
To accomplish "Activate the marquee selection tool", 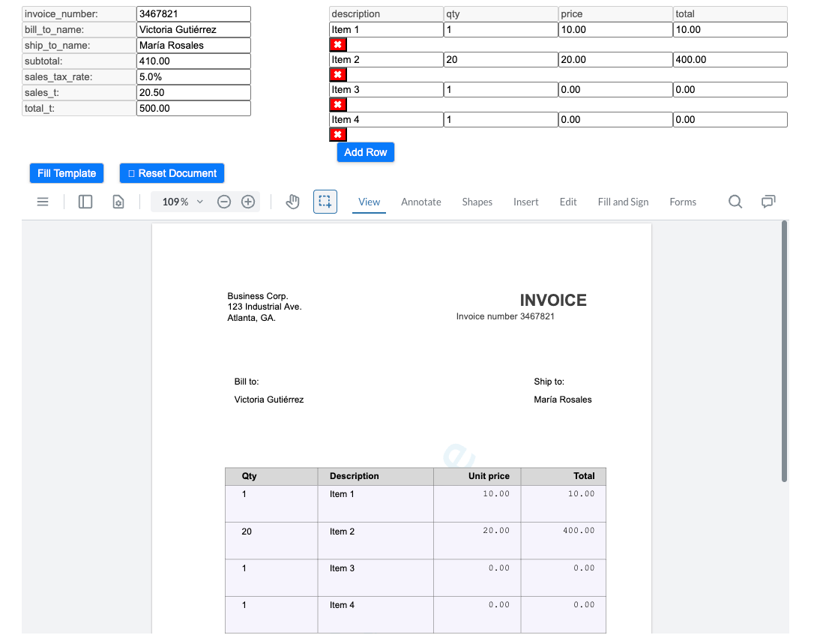I will (x=325, y=202).
